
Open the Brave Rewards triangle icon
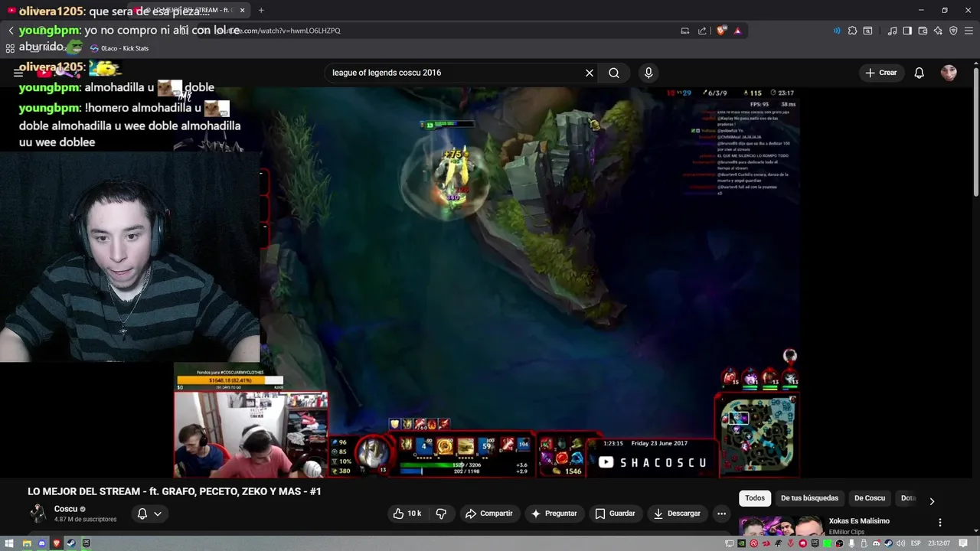point(737,31)
